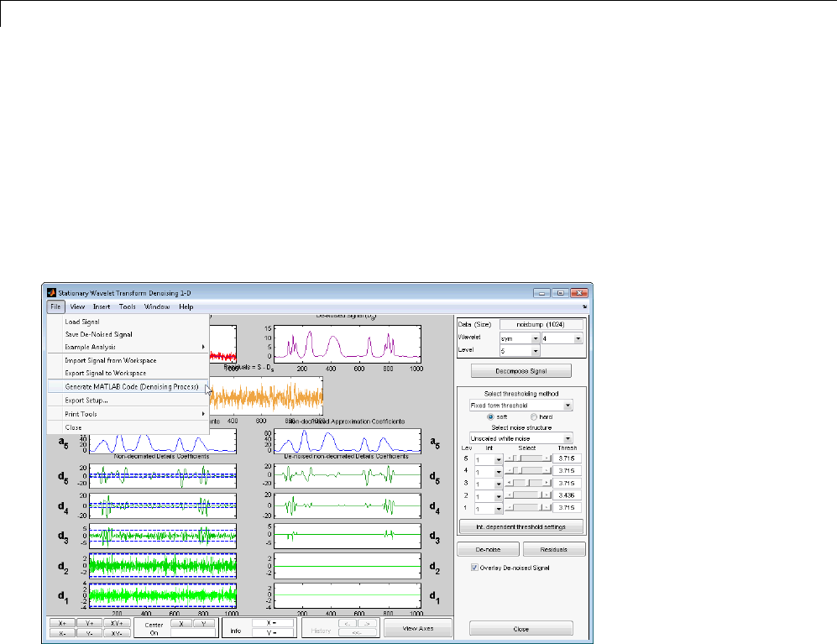837x644 pixels.
Task: Click the Y- zoom button
Action: [89, 633]
